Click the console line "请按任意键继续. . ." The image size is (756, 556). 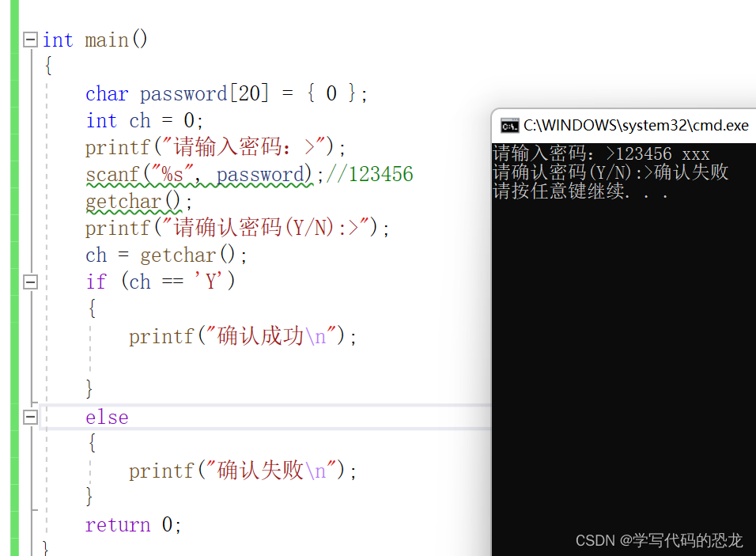tap(580, 191)
